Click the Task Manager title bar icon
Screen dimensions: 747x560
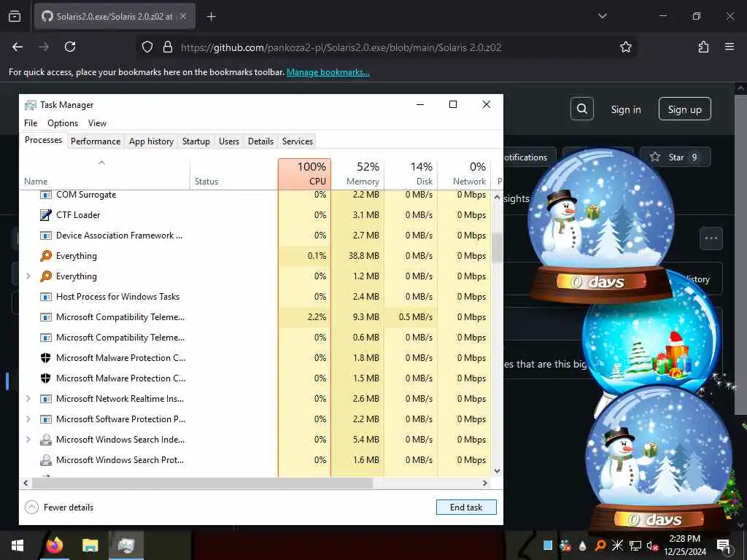point(31,105)
